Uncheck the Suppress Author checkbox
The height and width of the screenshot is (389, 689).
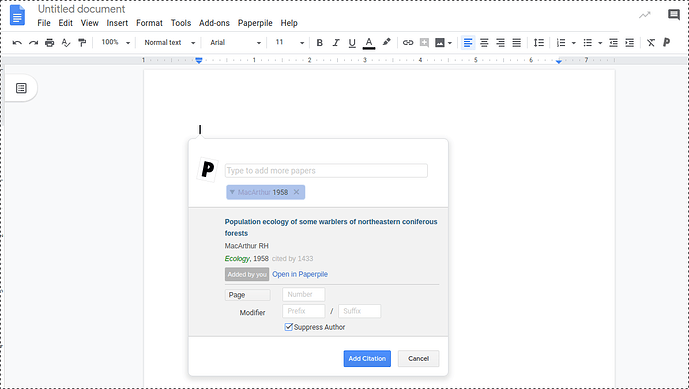(x=289, y=327)
